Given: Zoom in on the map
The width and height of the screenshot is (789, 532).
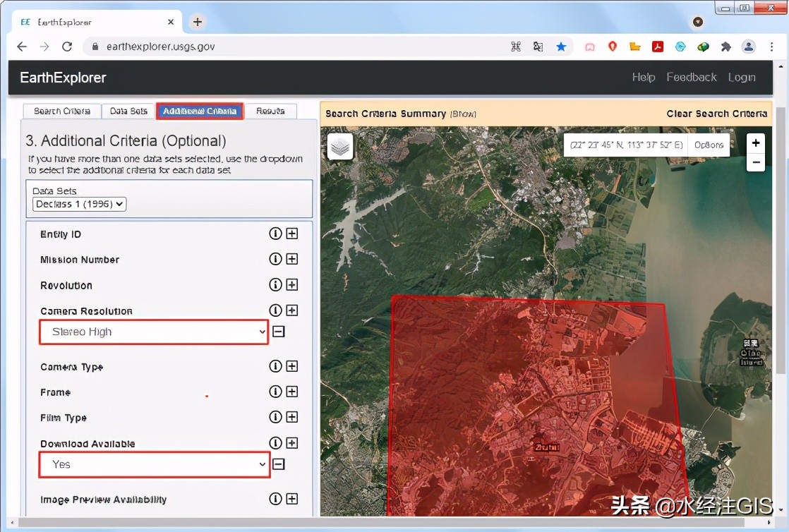Looking at the screenshot, I should tap(756, 143).
